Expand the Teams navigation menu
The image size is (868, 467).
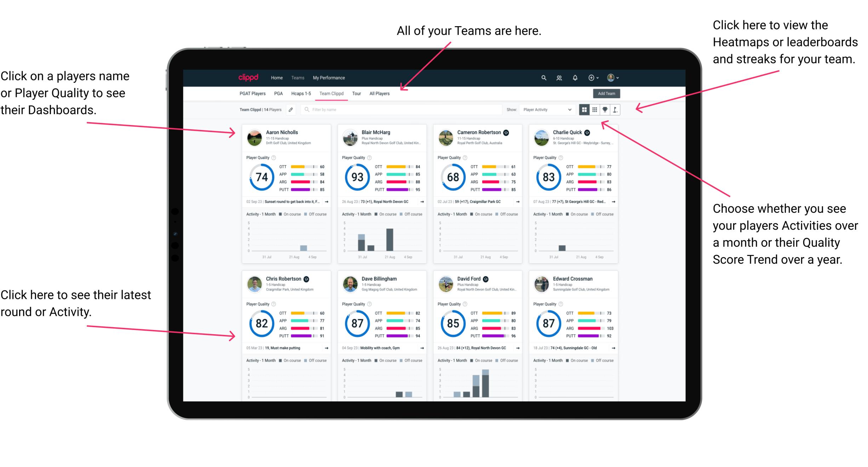(x=298, y=78)
